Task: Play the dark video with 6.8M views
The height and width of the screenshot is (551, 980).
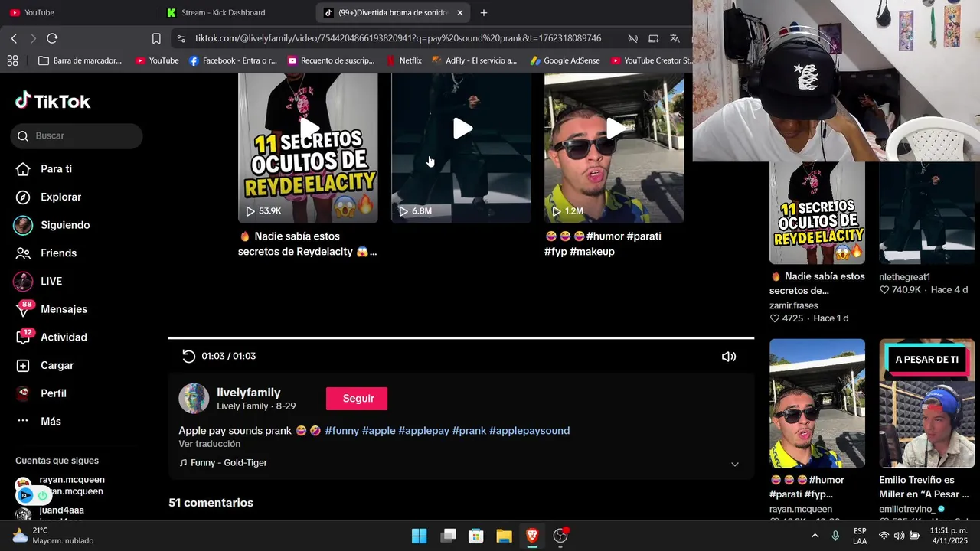Action: tap(461, 148)
